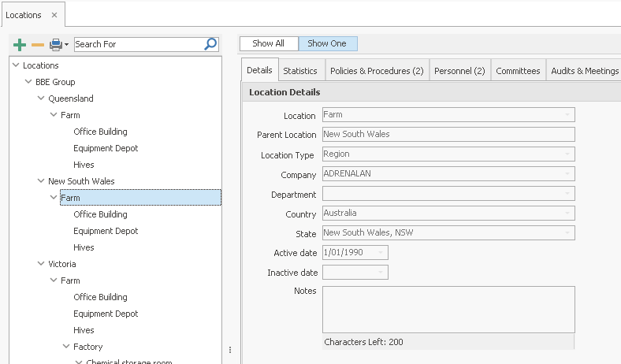Screen dimensions: 621x364
Task: Open the Location Type dropdown
Action: point(567,154)
